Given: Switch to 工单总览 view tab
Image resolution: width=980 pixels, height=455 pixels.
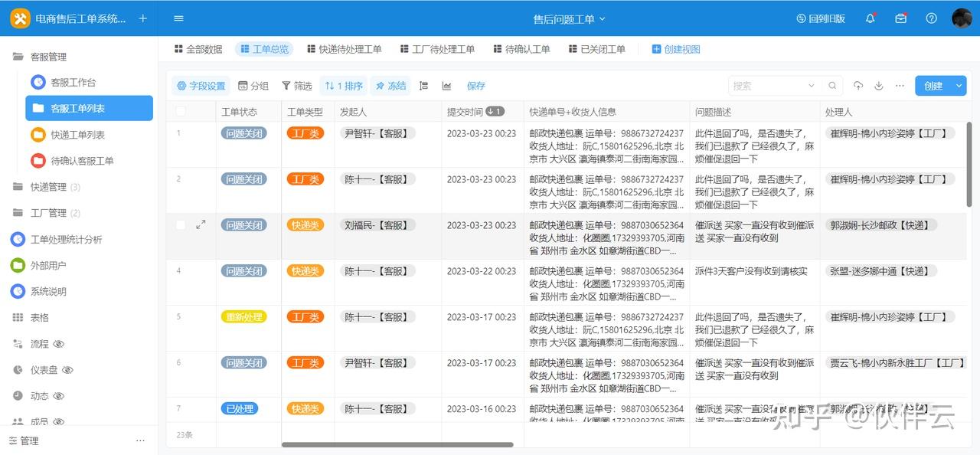Looking at the screenshot, I should (x=264, y=49).
